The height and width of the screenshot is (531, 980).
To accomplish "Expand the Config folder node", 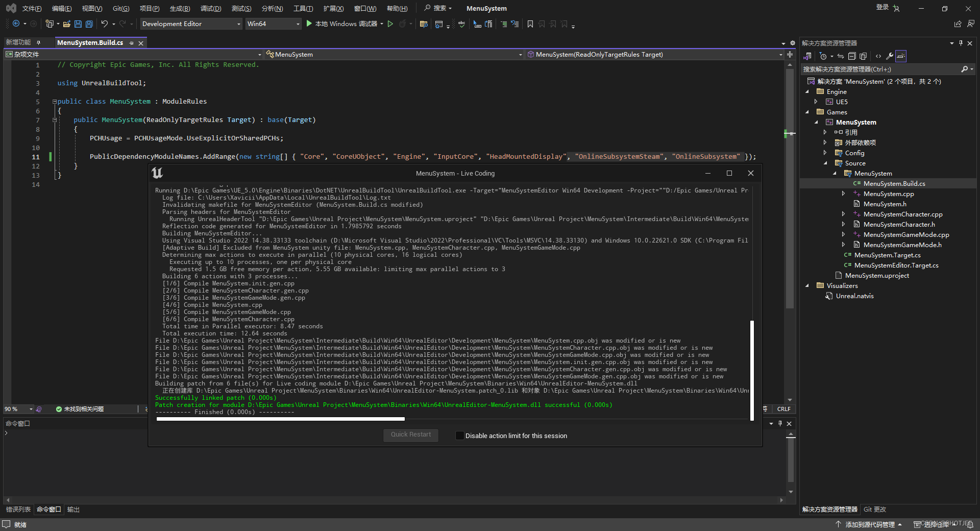I will click(825, 153).
